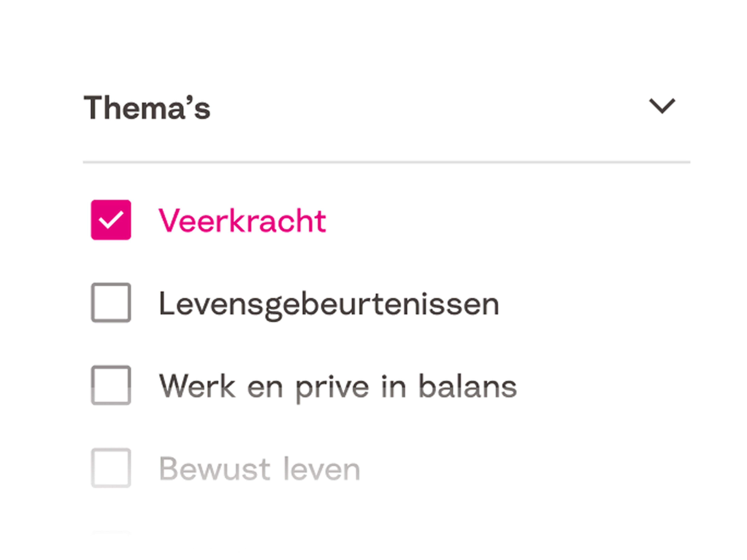Click the Thema's filter heading
The image size is (747, 560).
(x=147, y=108)
